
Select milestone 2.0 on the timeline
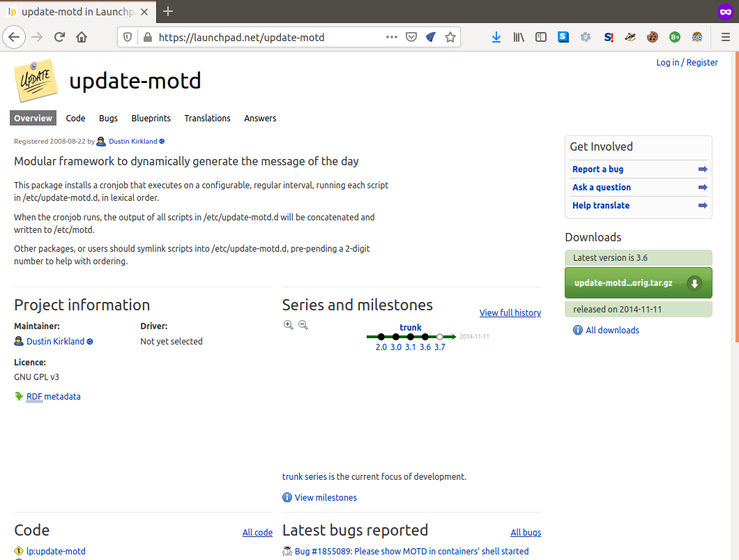click(381, 347)
